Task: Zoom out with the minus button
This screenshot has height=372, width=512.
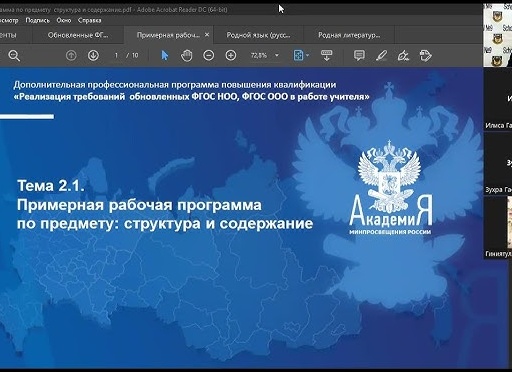Action: click(209, 55)
